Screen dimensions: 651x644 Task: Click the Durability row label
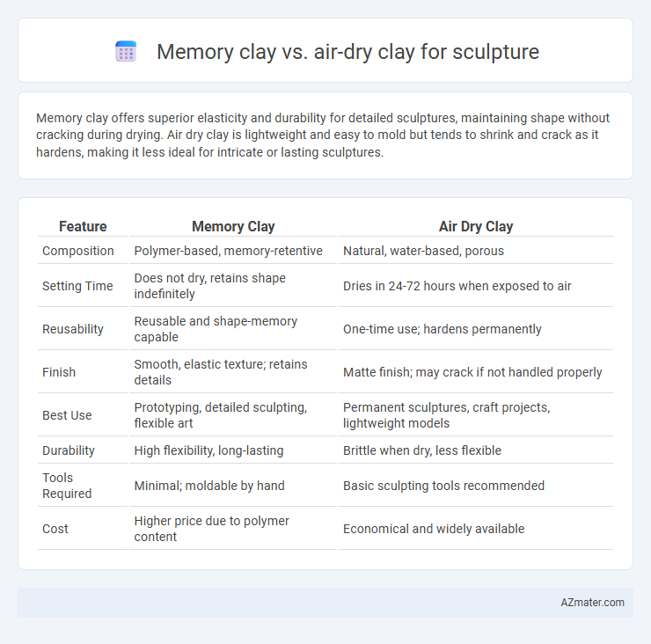pyautogui.click(x=69, y=450)
